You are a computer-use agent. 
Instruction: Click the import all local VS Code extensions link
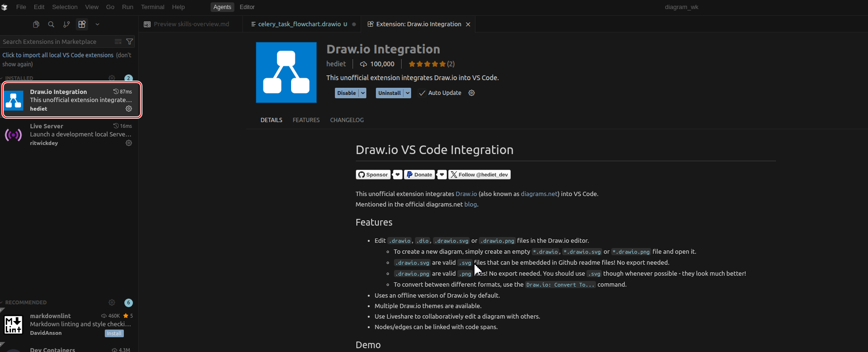(x=58, y=55)
